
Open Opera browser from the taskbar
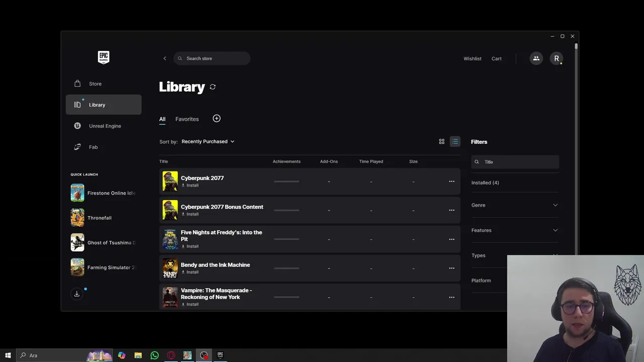171,355
